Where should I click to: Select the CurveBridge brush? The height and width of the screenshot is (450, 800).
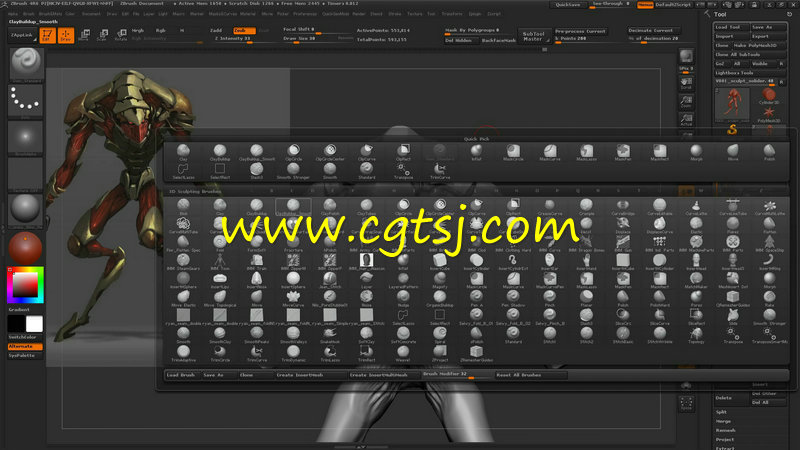coord(623,206)
